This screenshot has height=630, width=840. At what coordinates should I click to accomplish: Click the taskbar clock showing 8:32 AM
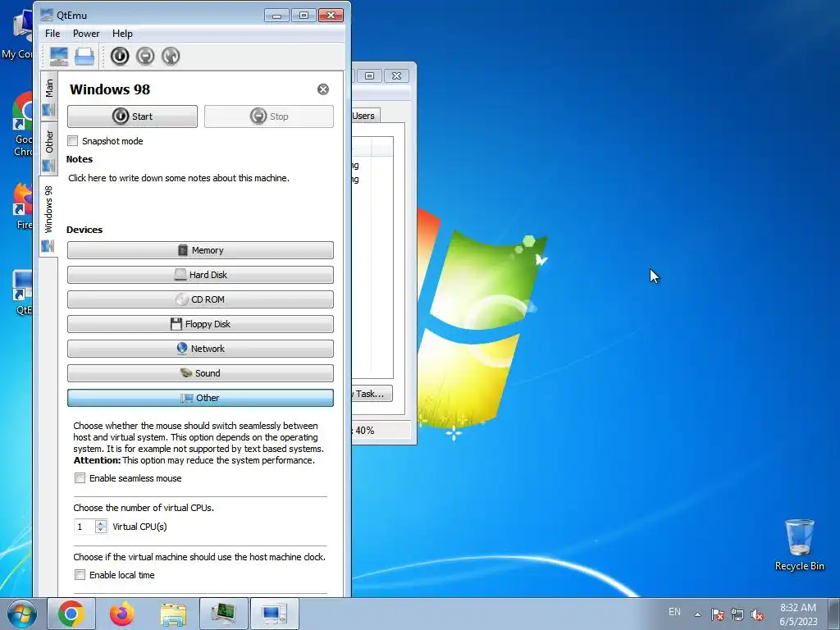tap(798, 614)
